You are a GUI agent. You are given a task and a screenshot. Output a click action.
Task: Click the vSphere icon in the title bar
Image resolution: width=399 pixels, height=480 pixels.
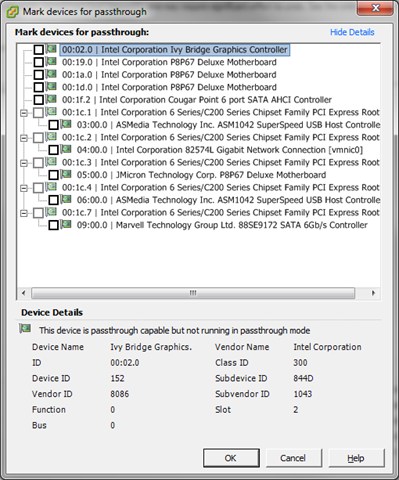12,12
